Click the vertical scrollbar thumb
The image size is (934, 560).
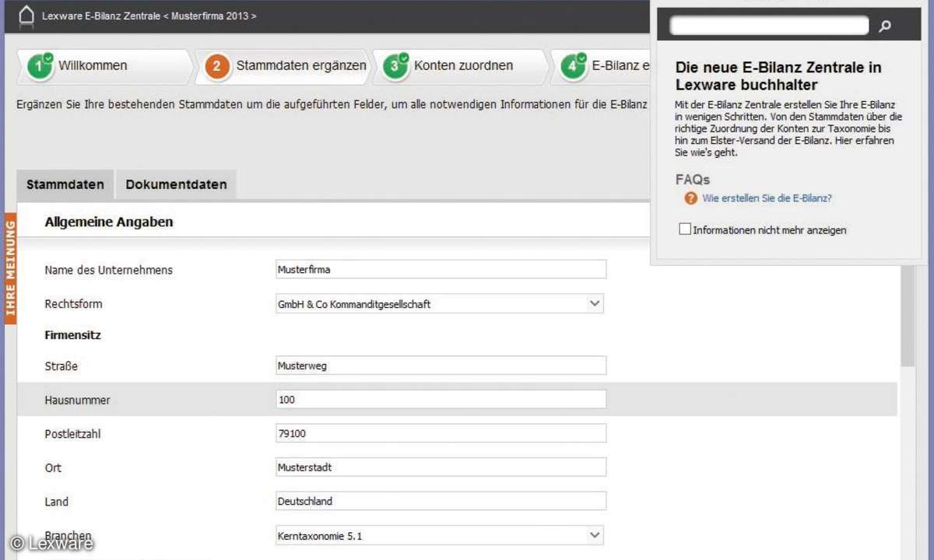click(908, 315)
